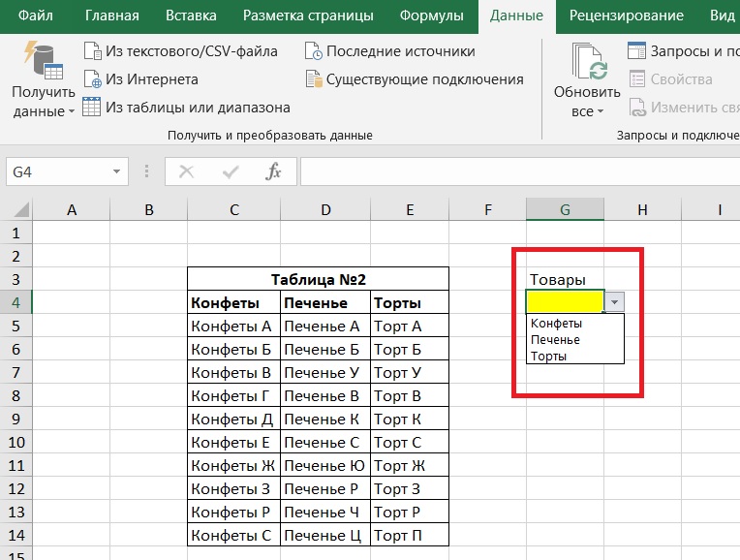Screen dimensions: 740x560
Task: Select cell Торт П
Action: click(410, 535)
